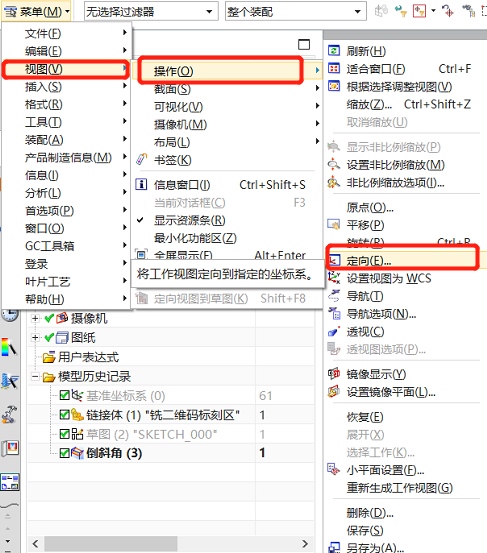This screenshot has width=487, height=553.
Task: Choose 缩放(Z)... entry
Action: click(x=406, y=104)
